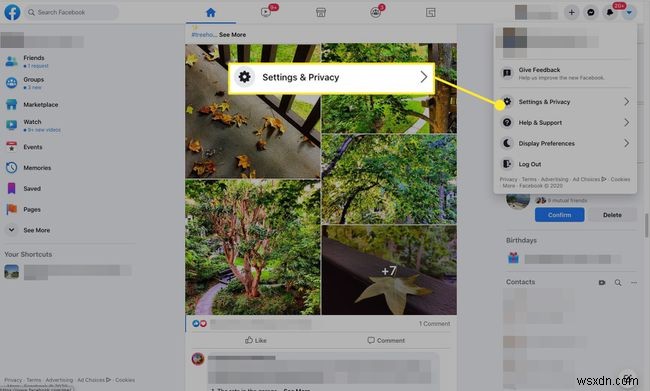Viewport: 650px width, 391px height.
Task: Open Contacts options ellipsis
Action: 634,283
